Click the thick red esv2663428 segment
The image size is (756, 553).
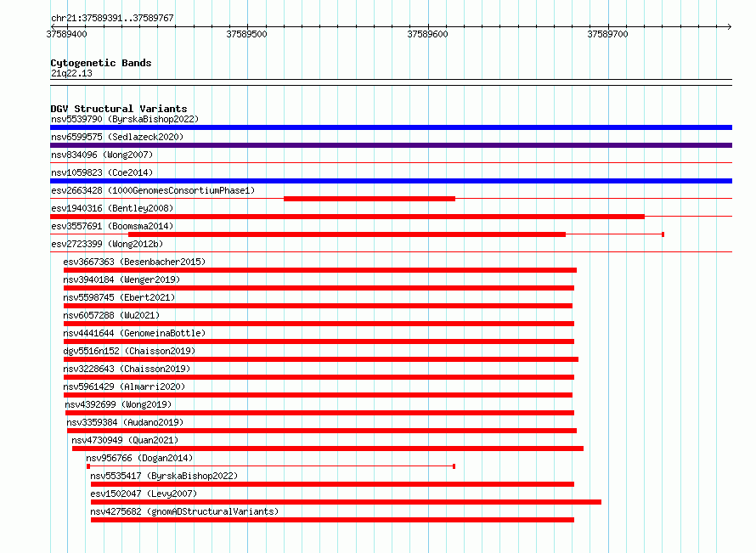point(370,199)
